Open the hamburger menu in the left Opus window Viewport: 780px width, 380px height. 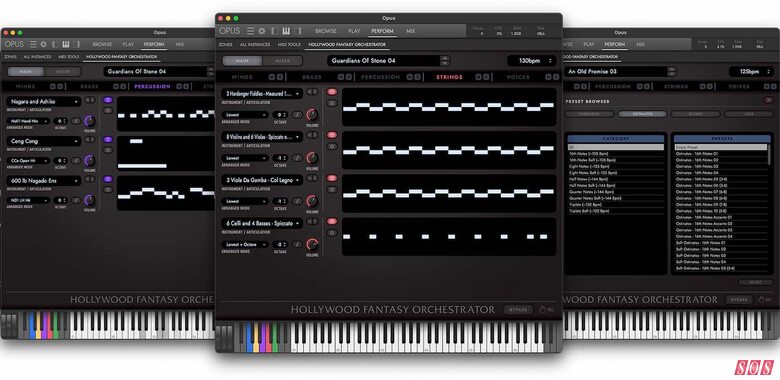pyautogui.click(x=33, y=44)
